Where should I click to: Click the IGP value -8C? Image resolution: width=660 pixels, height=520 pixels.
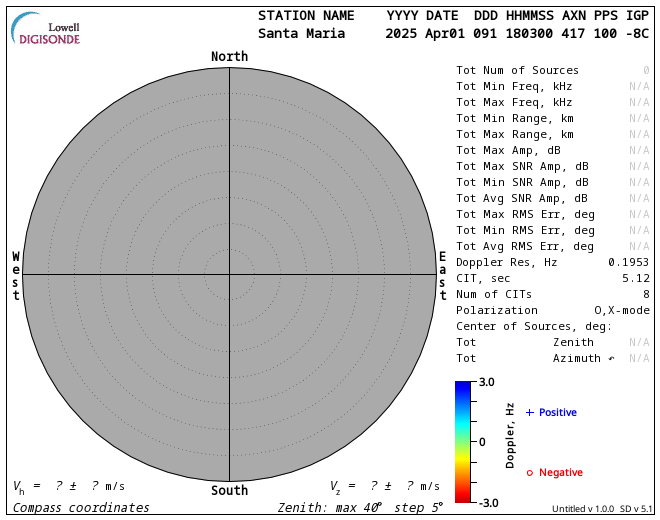pos(637,33)
